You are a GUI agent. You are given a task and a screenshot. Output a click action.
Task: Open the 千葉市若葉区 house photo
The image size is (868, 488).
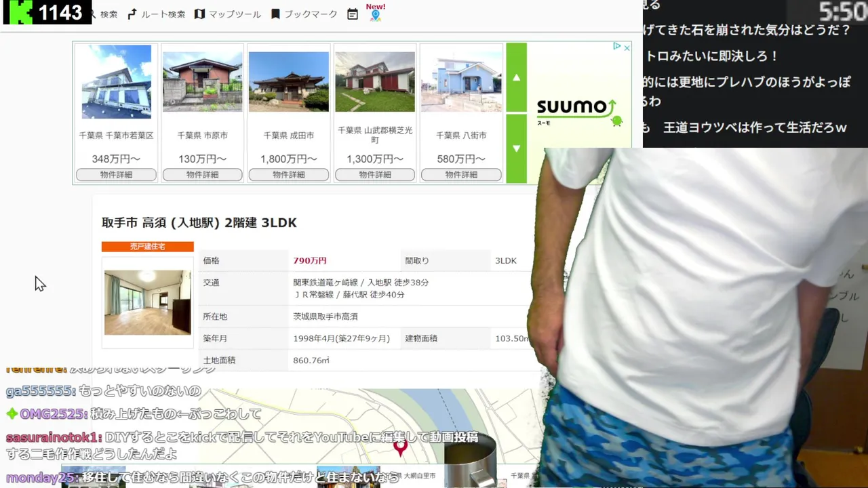coord(117,82)
